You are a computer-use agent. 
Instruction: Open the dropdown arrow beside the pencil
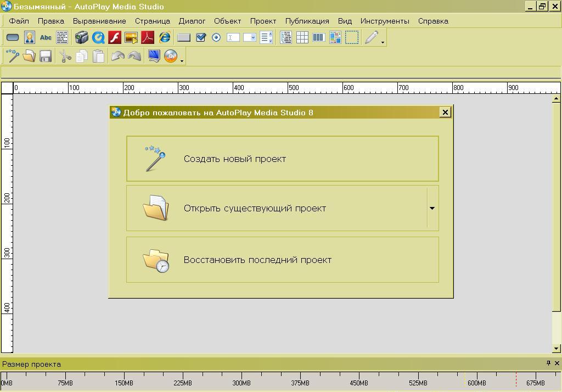pyautogui.click(x=383, y=42)
